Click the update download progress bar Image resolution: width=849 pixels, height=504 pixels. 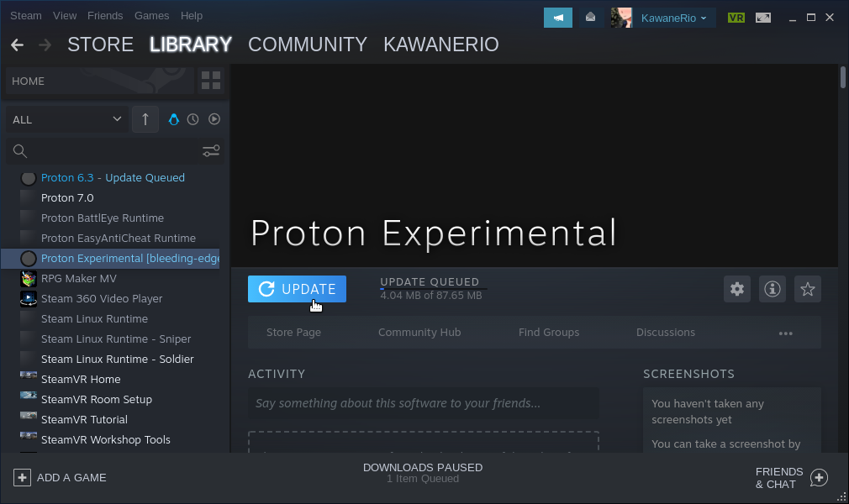433,289
